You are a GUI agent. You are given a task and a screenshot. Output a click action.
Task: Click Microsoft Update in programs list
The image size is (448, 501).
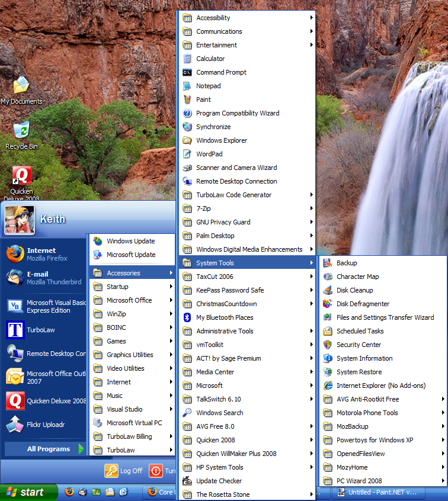132,255
